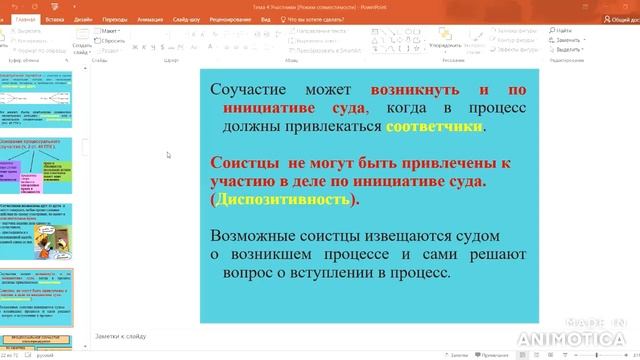The height and width of the screenshot is (360, 640).
Task: Click the Вырезать cut command
Action: (26, 31)
